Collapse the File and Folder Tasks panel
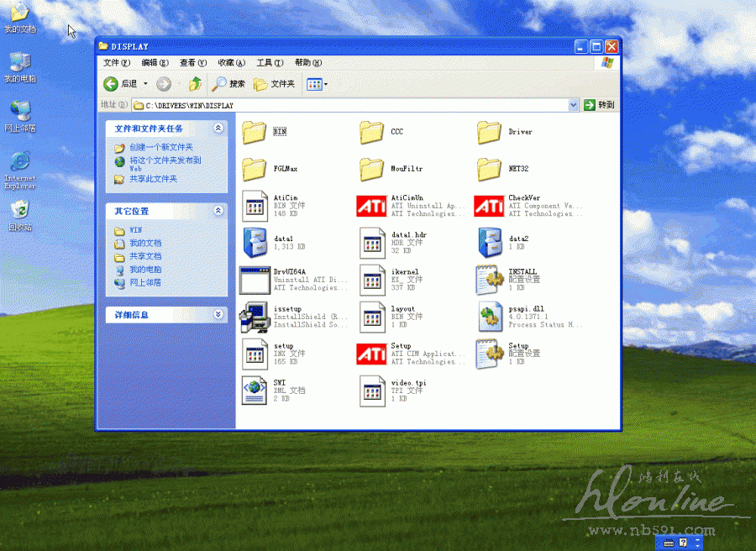The height and width of the screenshot is (551, 756). 218,129
